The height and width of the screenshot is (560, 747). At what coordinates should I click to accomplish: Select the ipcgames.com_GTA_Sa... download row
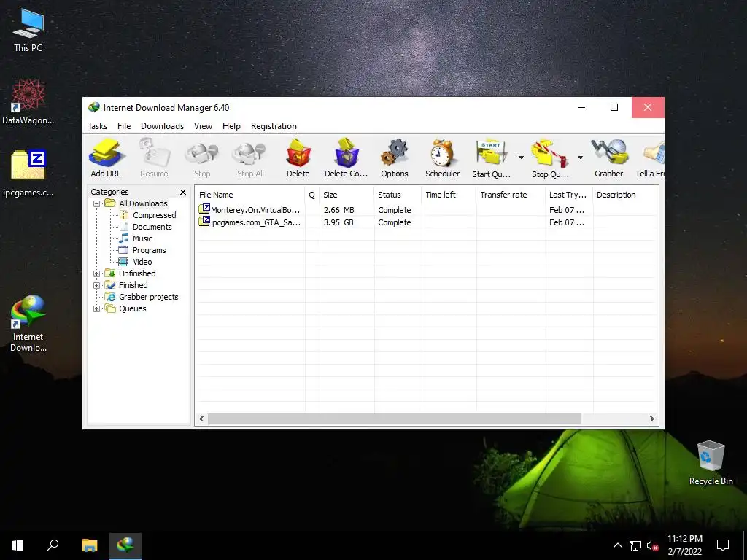(426, 222)
